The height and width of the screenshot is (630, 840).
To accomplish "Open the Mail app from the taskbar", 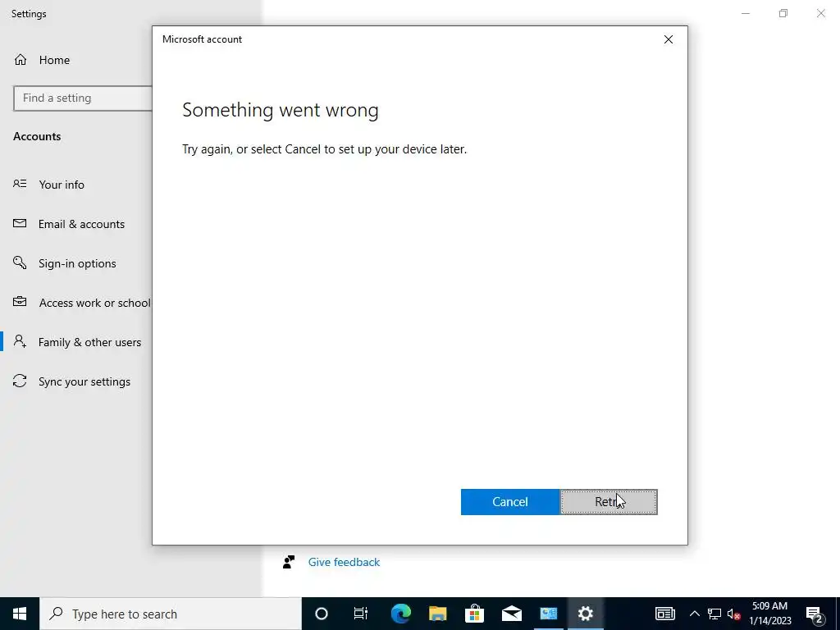I will (512, 614).
